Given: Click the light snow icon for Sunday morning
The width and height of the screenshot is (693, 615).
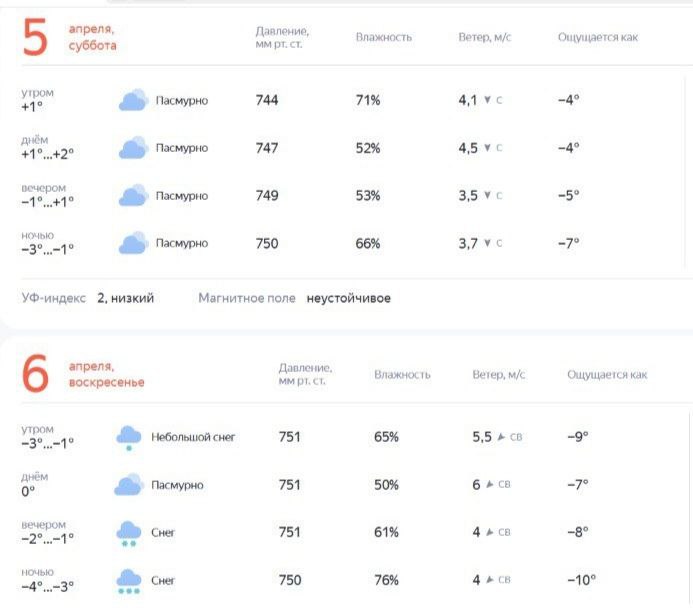Looking at the screenshot, I should 129,438.
